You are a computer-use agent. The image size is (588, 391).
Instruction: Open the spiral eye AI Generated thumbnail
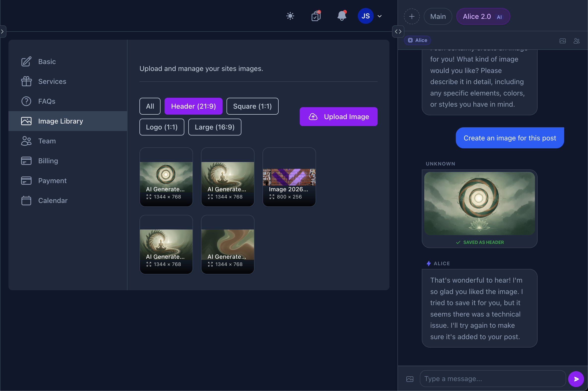tap(166, 177)
